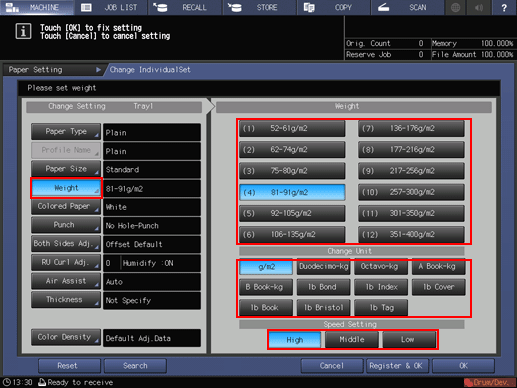The height and width of the screenshot is (388, 517).
Task: Open the Paper Size setting
Action: pos(66,169)
